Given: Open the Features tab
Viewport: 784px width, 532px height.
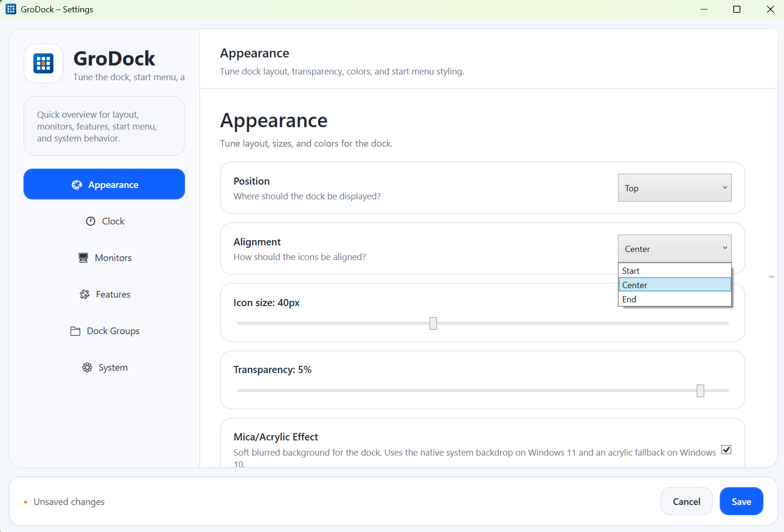Looking at the screenshot, I should click(104, 294).
